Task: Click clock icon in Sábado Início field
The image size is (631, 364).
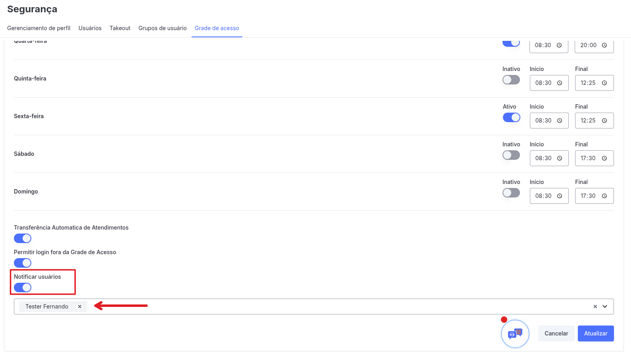Action: click(x=560, y=158)
